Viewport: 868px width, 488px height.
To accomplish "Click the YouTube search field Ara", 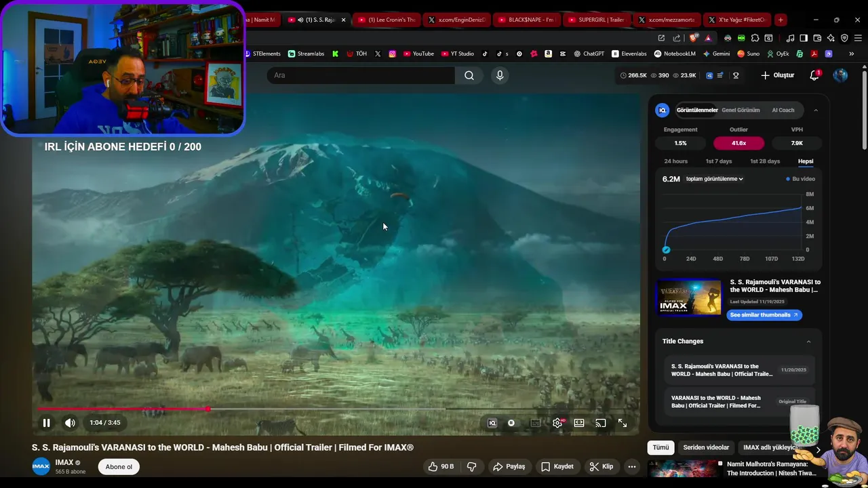I will click(361, 75).
